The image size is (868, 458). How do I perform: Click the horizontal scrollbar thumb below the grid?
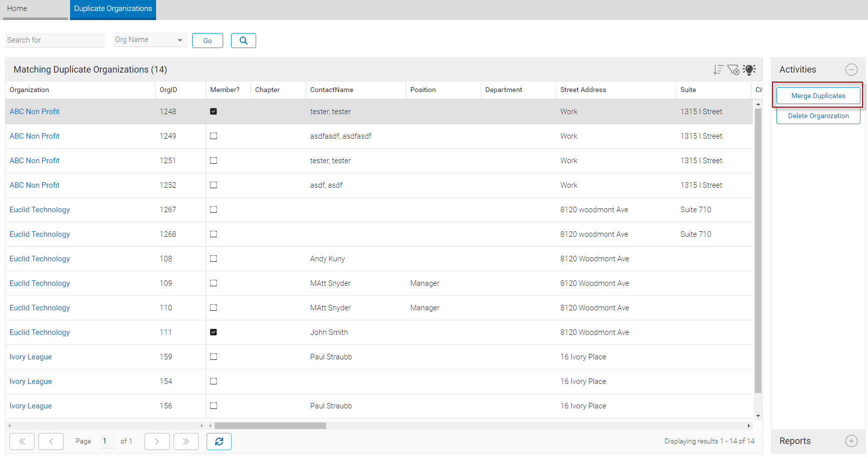(270, 425)
